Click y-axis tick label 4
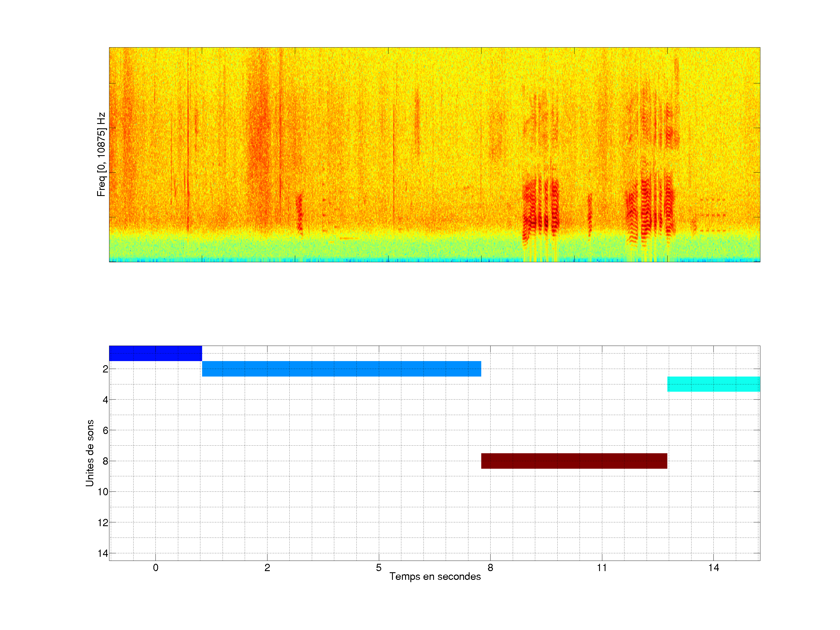The image size is (840, 630). pyautogui.click(x=105, y=400)
